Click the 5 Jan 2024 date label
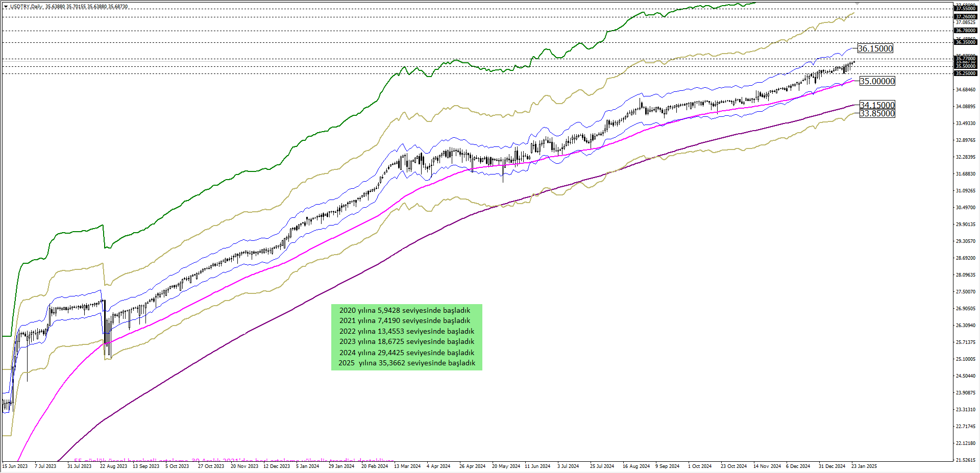Viewport: 980px width, 473px height. (307, 466)
